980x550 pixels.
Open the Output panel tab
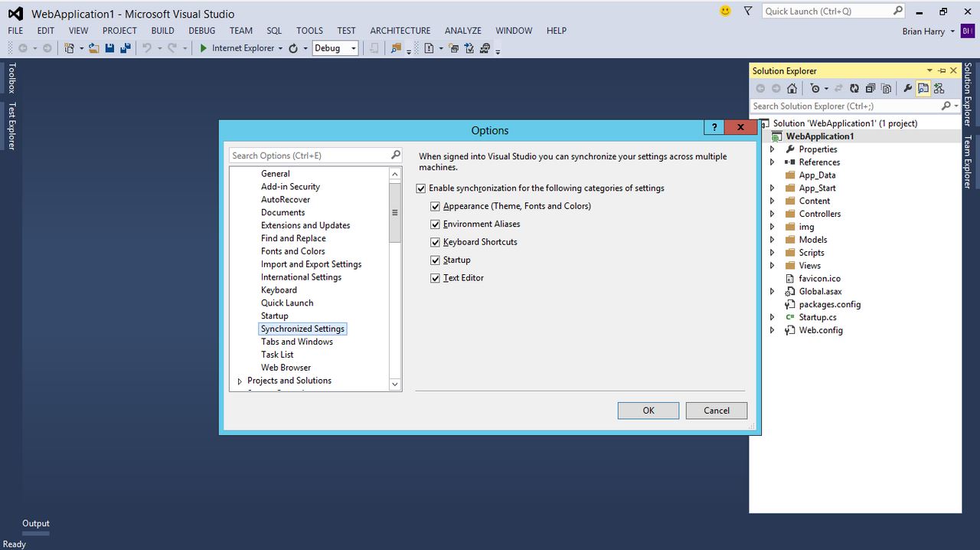[36, 524]
